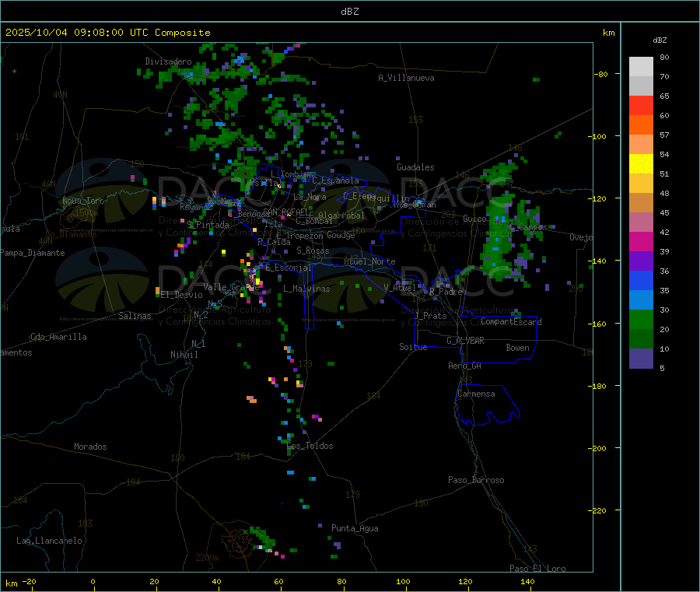The image size is (700, 592).
Task: Select the 'El_Desvio' location label
Action: point(182,295)
